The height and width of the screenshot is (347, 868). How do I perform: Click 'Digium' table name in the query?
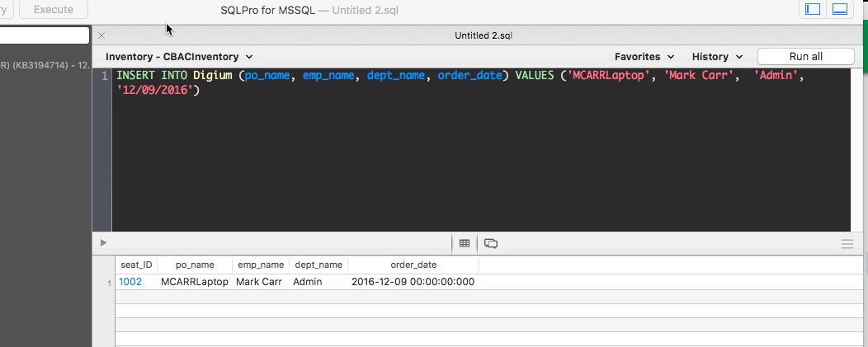click(x=213, y=75)
